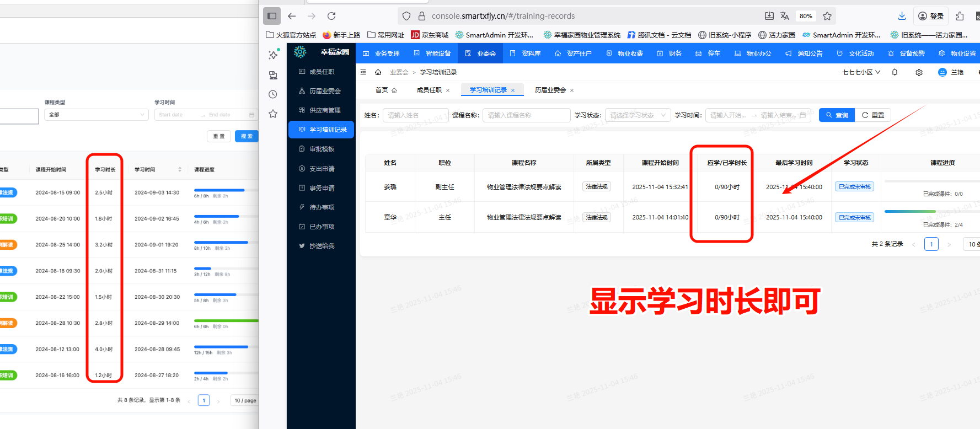Switch to the 首页 page tab
The height and width of the screenshot is (429, 980).
tap(386, 90)
